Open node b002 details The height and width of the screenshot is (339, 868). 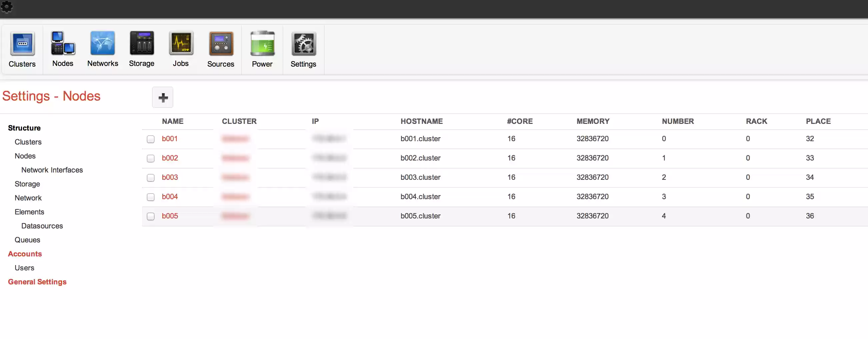[170, 158]
